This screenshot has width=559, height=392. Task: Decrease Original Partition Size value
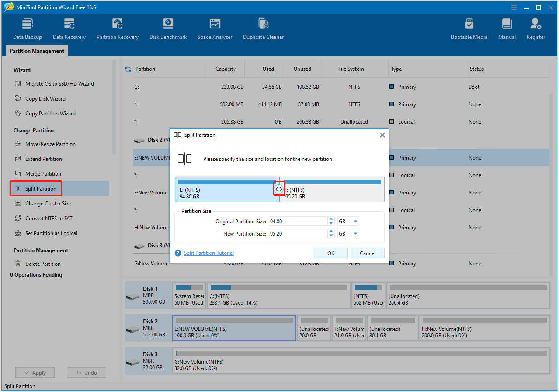pyautogui.click(x=331, y=224)
